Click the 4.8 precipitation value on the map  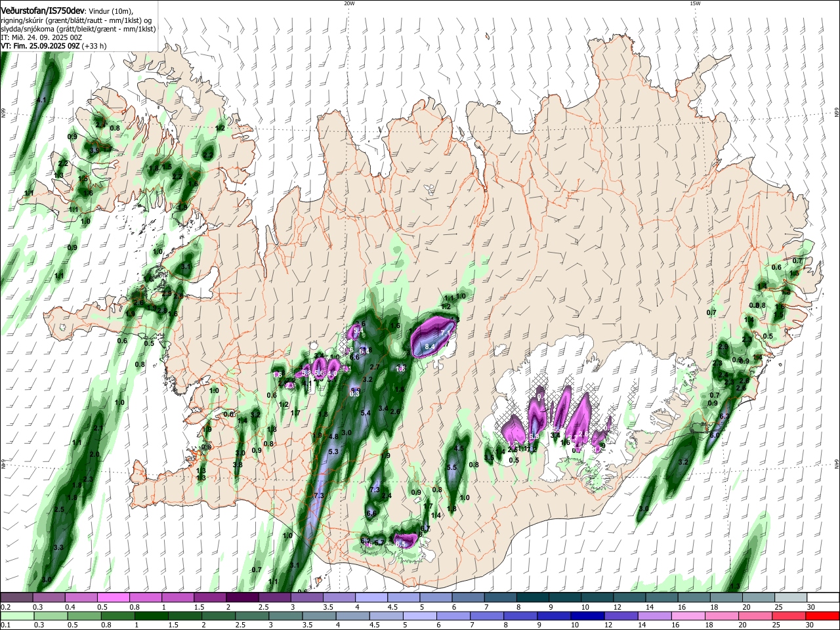click(x=333, y=436)
